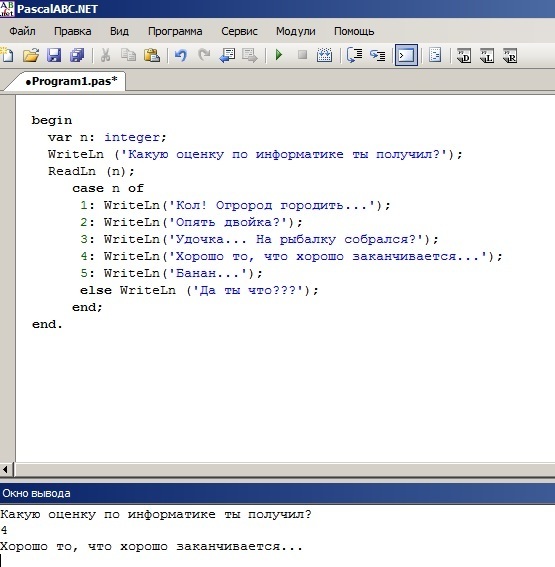Viewport: 555px width, 567px height.
Task: Click left arrow of horizontal scrollbar
Action: [5, 470]
